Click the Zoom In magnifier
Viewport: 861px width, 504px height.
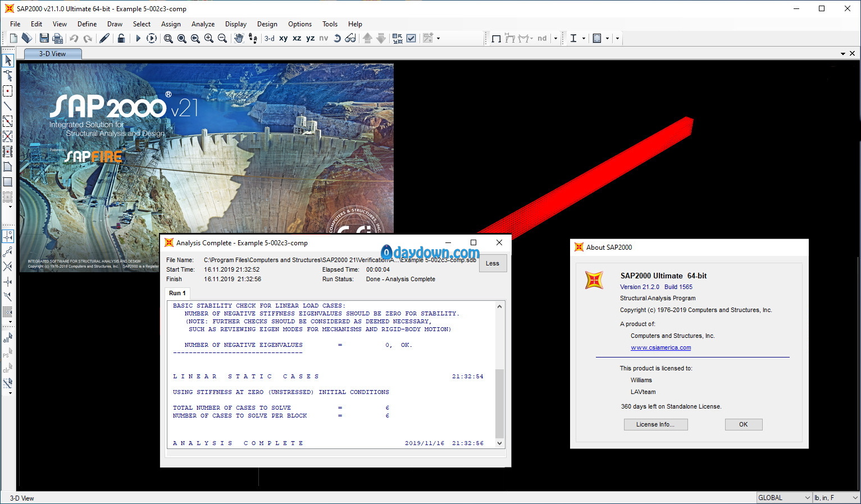209,38
